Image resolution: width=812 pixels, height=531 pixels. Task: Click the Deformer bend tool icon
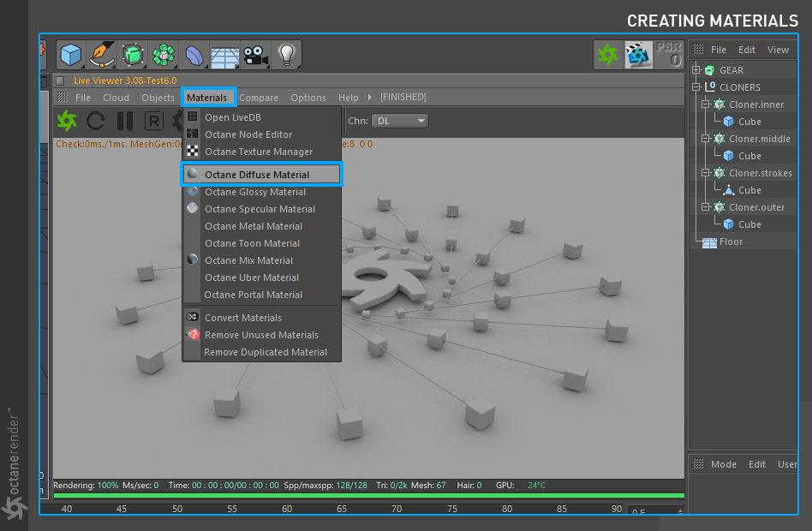(x=194, y=56)
